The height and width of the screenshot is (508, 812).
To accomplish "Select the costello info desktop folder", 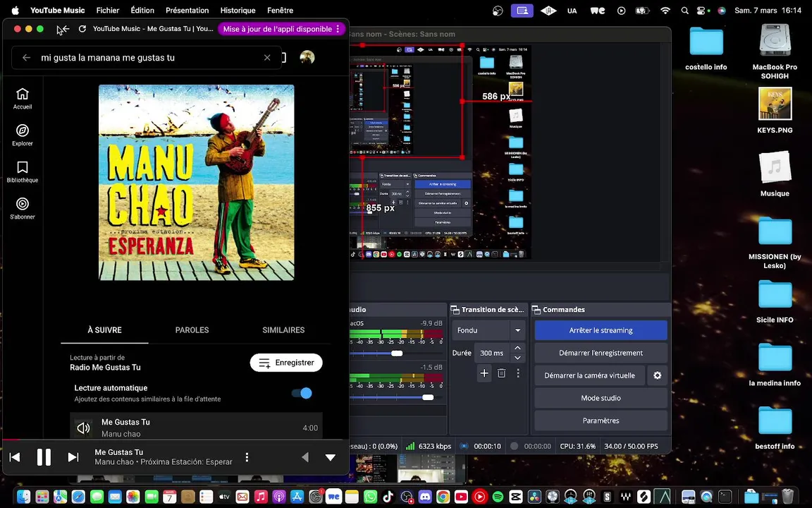I will pos(706,48).
